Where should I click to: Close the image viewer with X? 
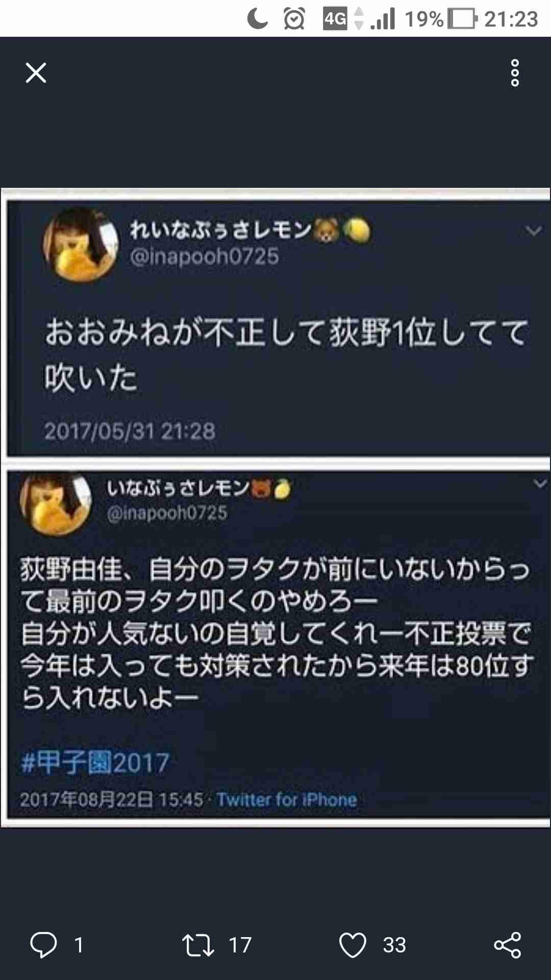click(36, 72)
